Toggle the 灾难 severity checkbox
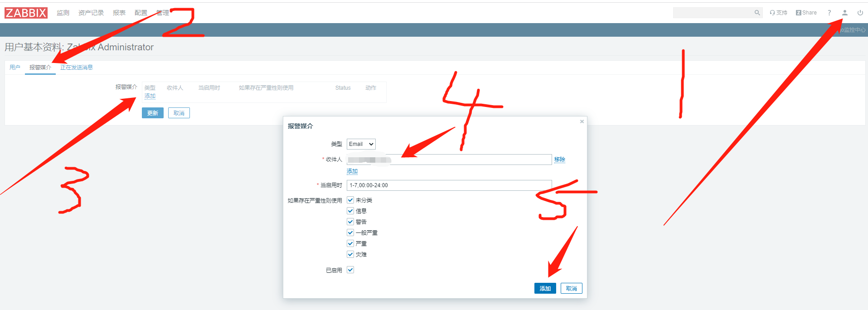The image size is (868, 310). coord(350,254)
